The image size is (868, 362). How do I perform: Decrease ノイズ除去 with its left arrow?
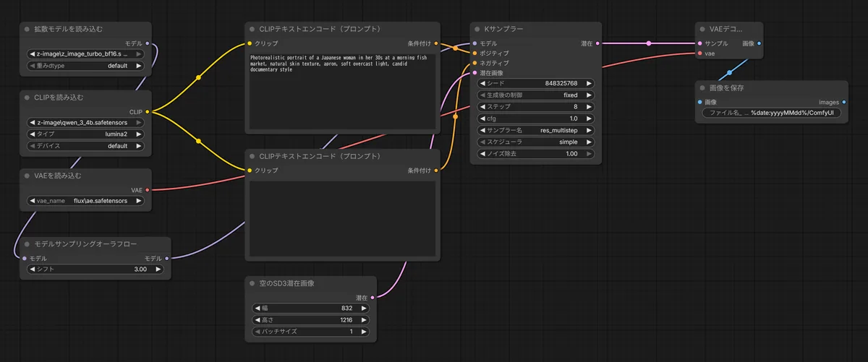[483, 154]
